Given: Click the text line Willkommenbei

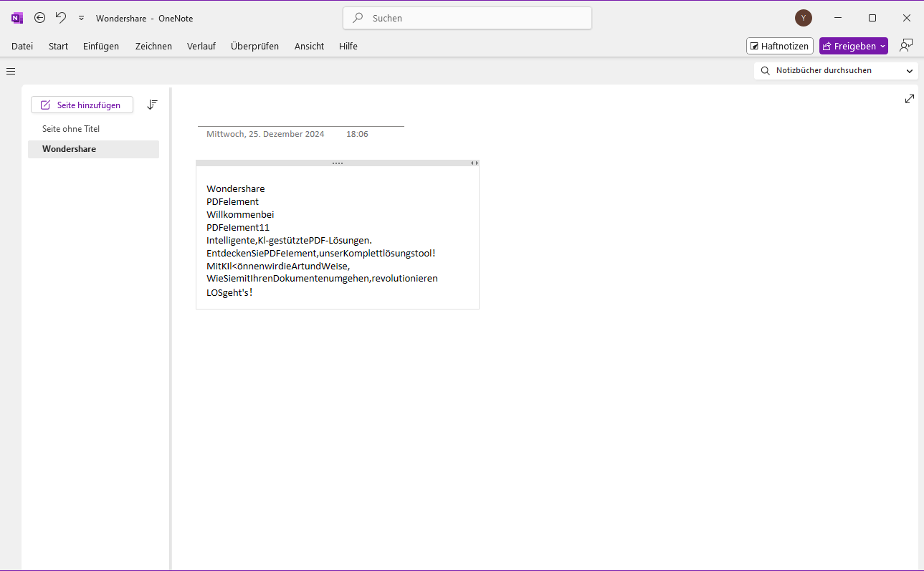Looking at the screenshot, I should 240,214.
